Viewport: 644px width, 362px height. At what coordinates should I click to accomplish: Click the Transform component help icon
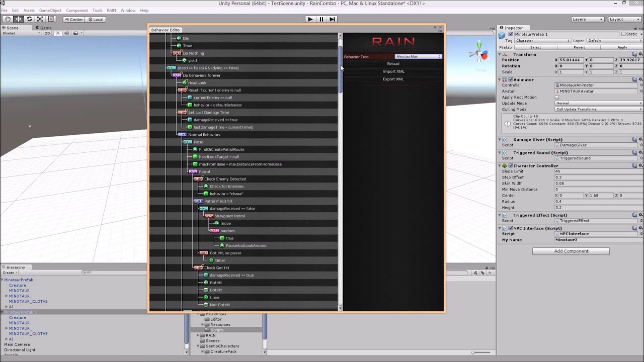pos(634,54)
